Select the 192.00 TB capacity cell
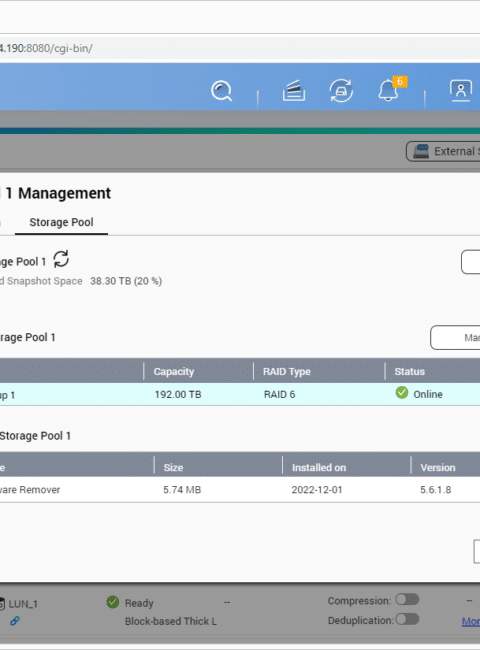480x650 pixels. (x=178, y=394)
